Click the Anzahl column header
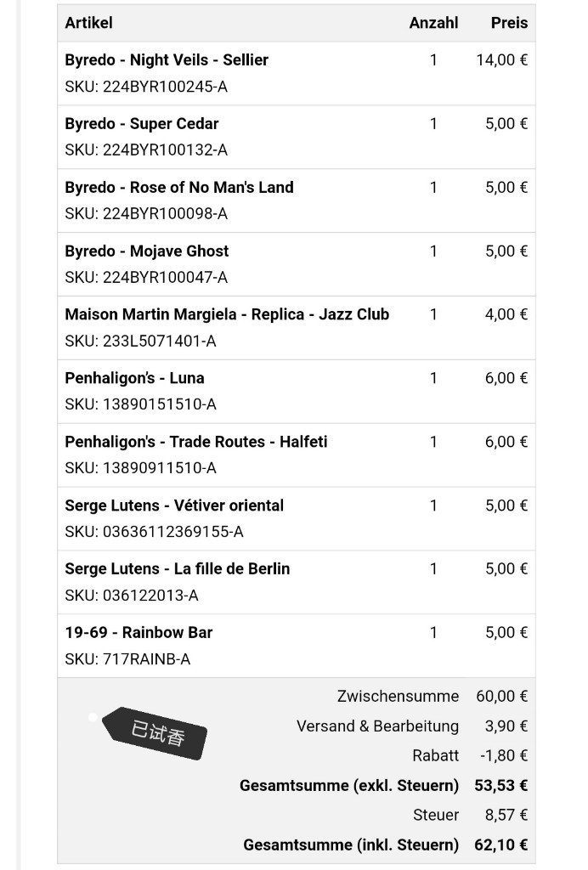Viewport: 588px width, 870px height. tap(434, 23)
